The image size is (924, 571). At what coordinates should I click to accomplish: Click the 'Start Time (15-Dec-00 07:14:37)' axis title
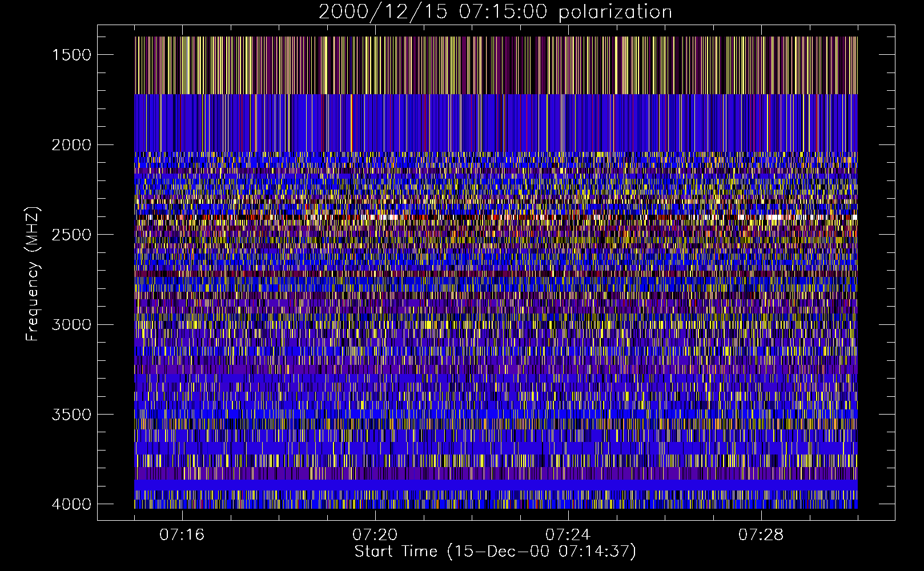click(495, 552)
